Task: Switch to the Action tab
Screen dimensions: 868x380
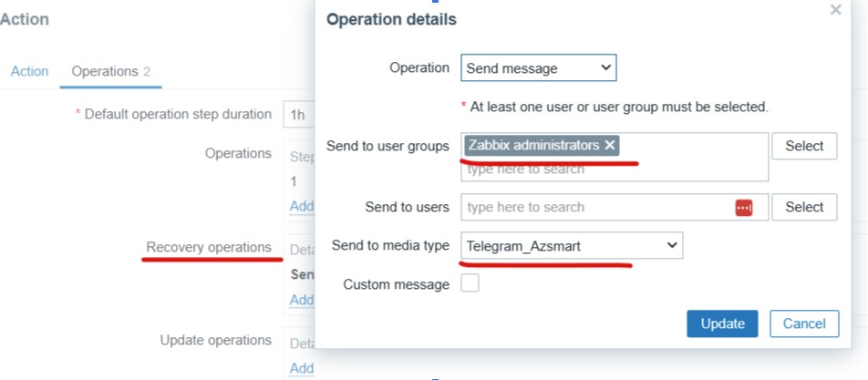Action: click(29, 71)
